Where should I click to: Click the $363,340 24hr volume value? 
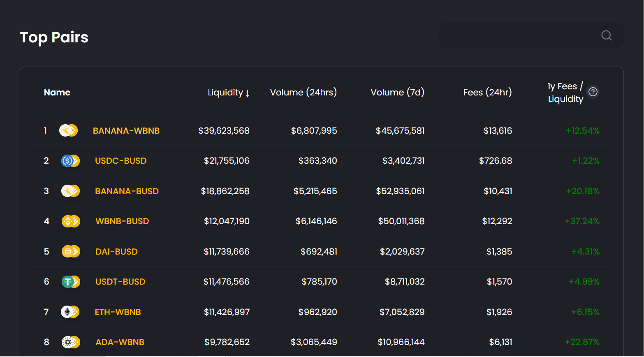[318, 161]
